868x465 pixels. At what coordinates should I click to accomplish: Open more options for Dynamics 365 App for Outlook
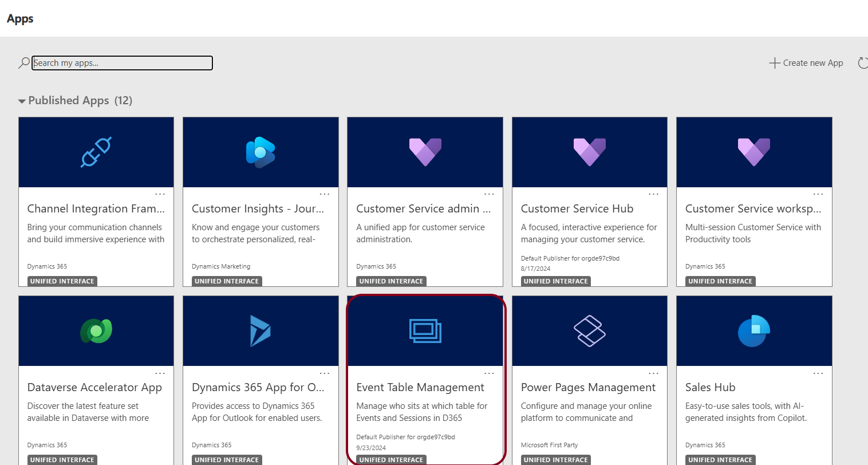coord(325,373)
